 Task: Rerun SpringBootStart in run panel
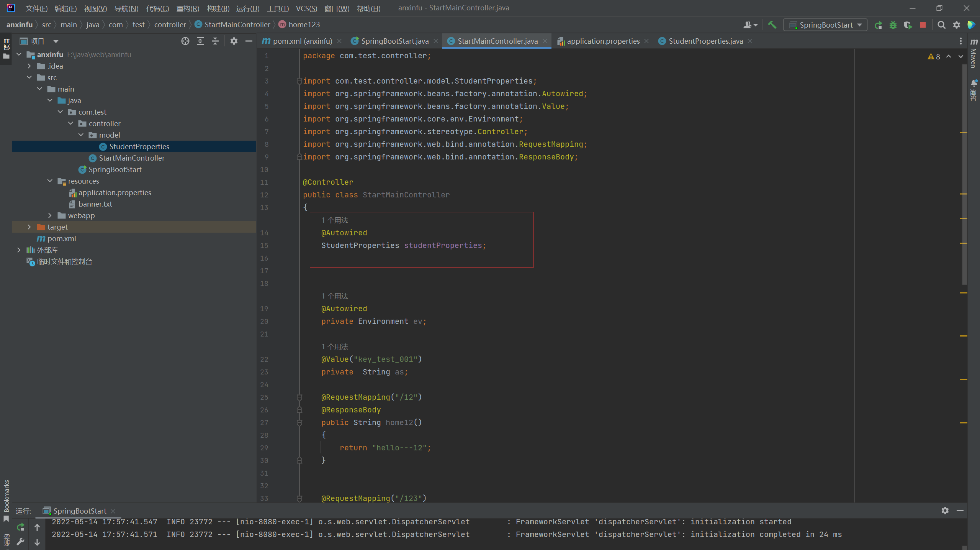21,527
